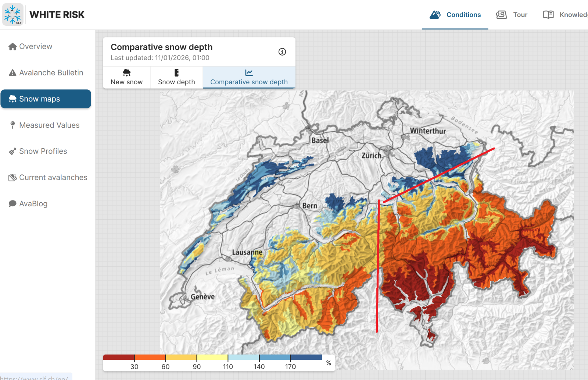Open the Overview page
This screenshot has width=588, height=380.
pyautogui.click(x=36, y=46)
